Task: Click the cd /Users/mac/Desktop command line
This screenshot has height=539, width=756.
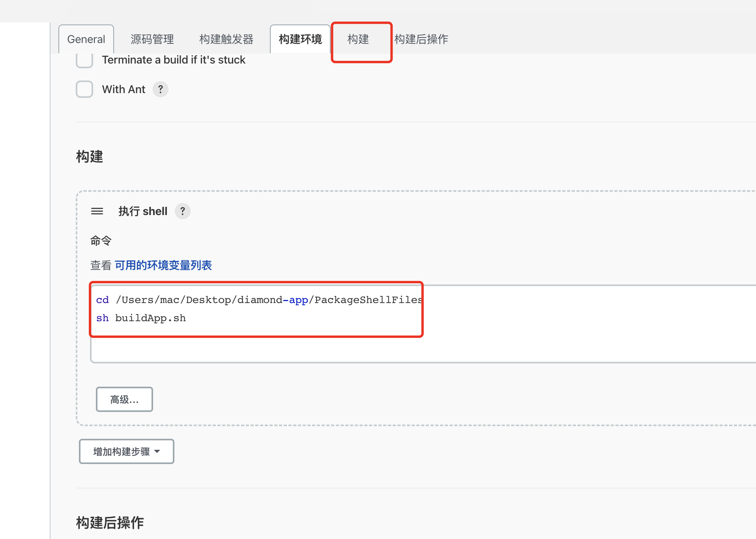Action: (x=259, y=300)
